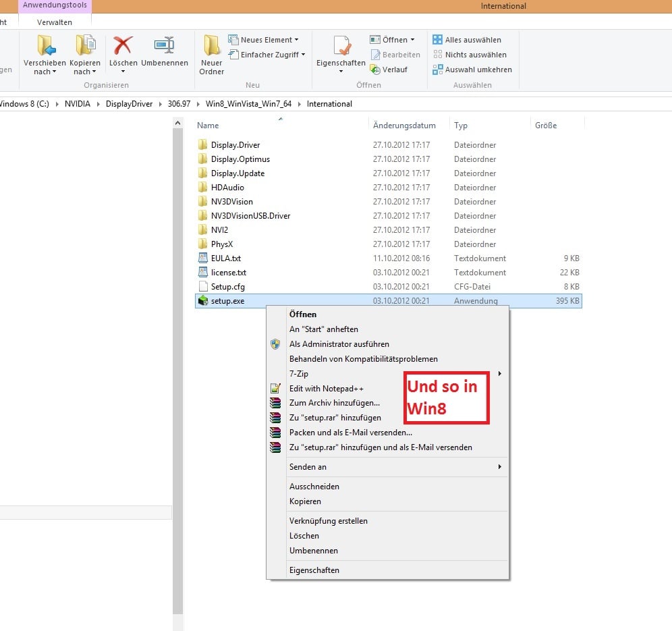This screenshot has height=631, width=672.
Task: Open the dropdown arrow under Eigenschaften
Action: (341, 72)
